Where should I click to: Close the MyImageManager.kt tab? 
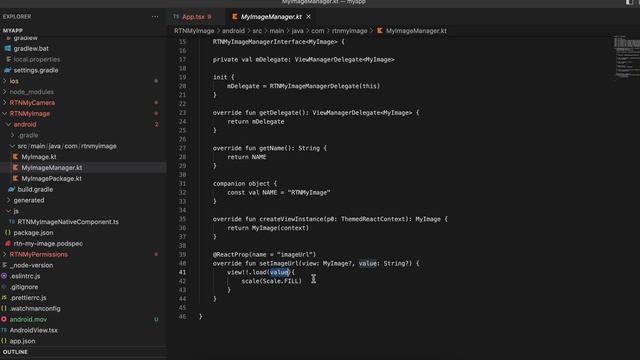(309, 17)
